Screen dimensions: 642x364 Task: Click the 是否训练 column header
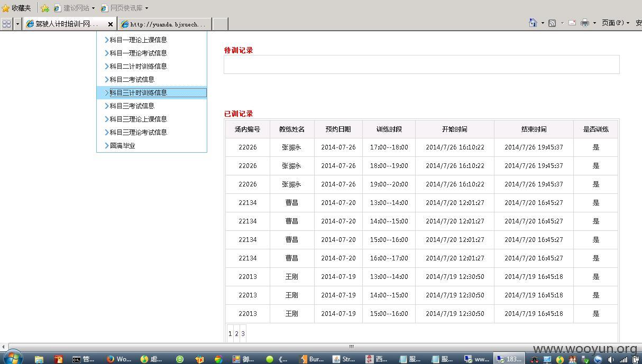(x=596, y=129)
